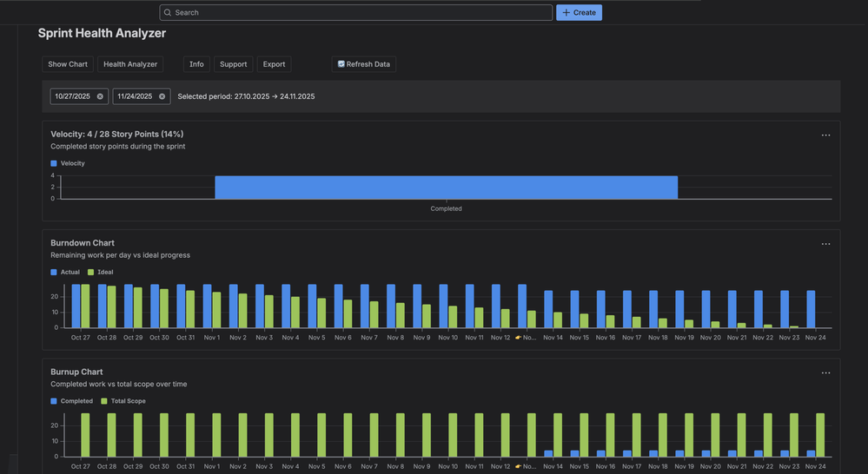Toggle the Actual series in Burndown legend
Viewport: 868px width, 474px height.
pos(65,272)
